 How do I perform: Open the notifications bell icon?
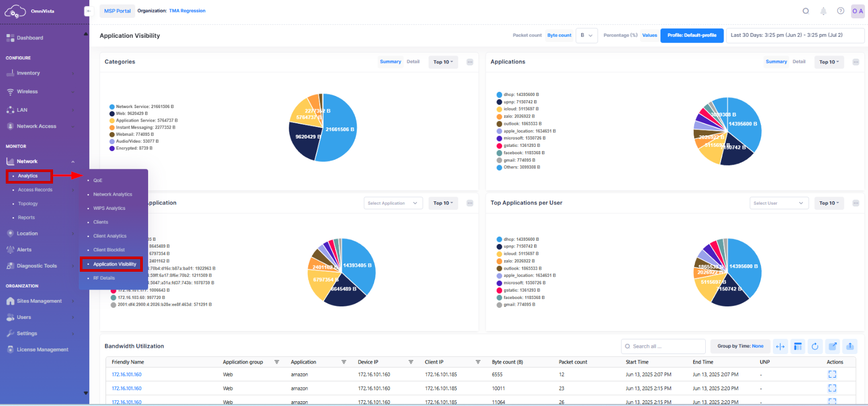click(823, 11)
